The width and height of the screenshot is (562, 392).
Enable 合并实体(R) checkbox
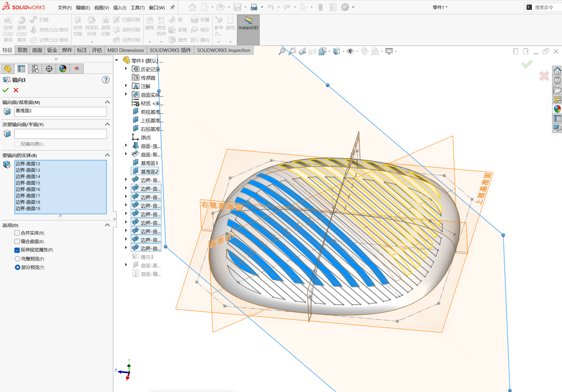17,233
